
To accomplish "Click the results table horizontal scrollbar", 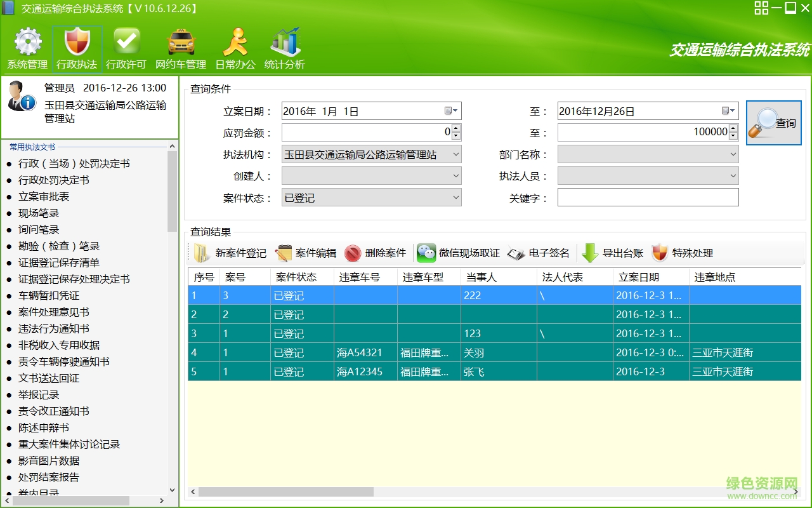I will tap(285, 492).
